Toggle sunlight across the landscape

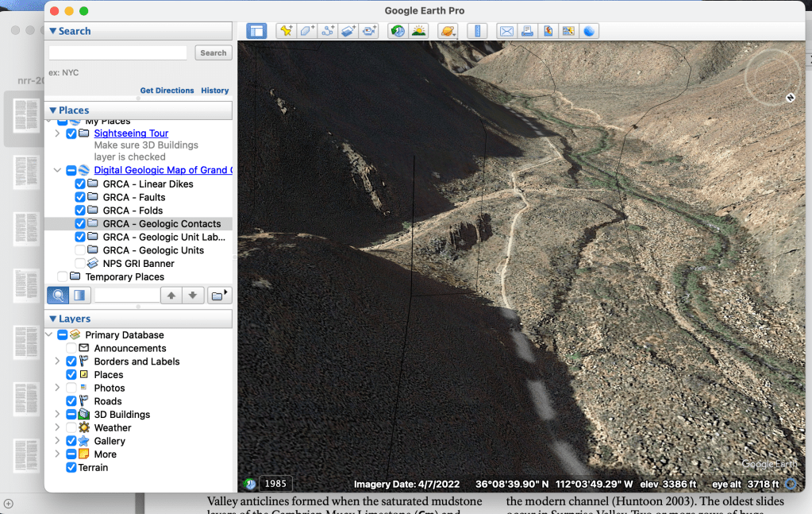click(418, 31)
